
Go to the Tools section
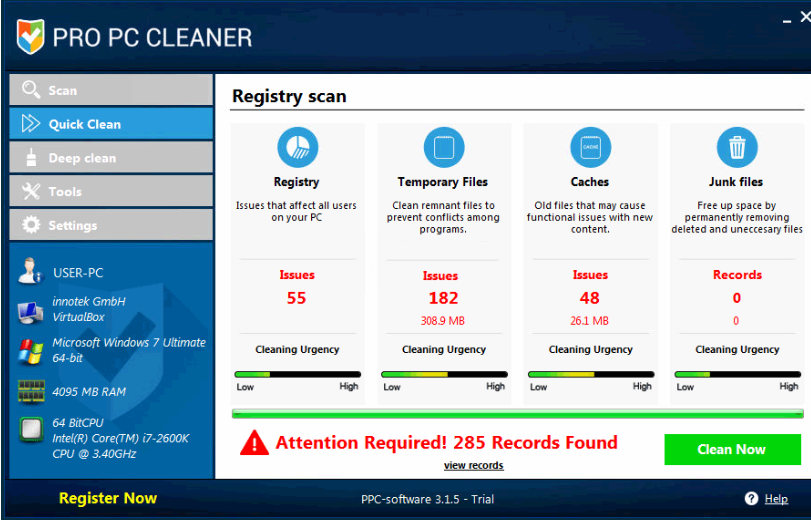(111, 191)
